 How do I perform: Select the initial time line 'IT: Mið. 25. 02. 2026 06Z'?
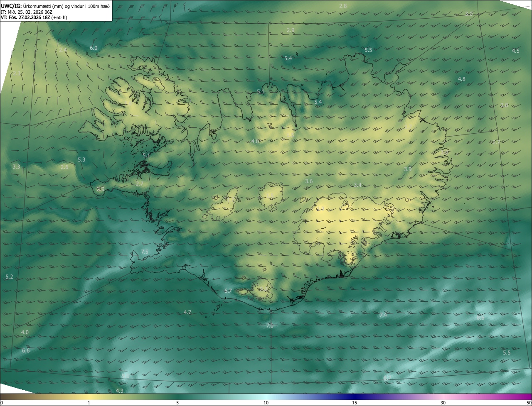coord(26,12)
